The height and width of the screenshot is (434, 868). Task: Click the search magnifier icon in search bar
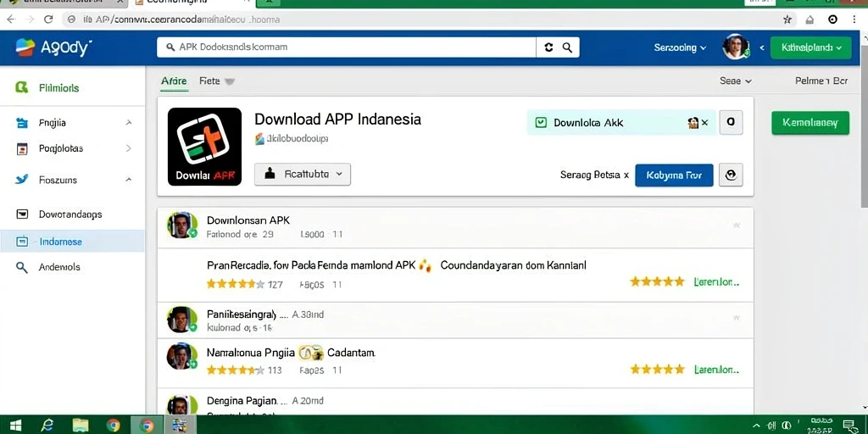pyautogui.click(x=567, y=47)
